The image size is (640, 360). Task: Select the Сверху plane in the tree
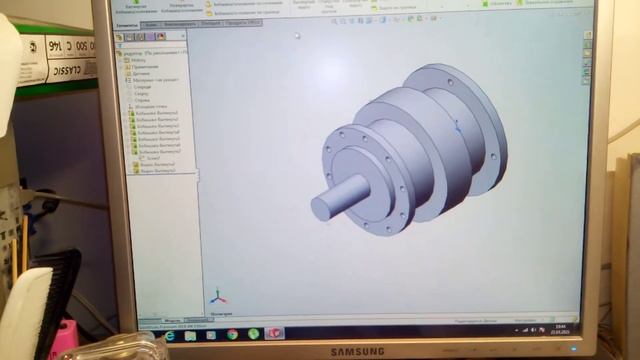[x=138, y=93]
